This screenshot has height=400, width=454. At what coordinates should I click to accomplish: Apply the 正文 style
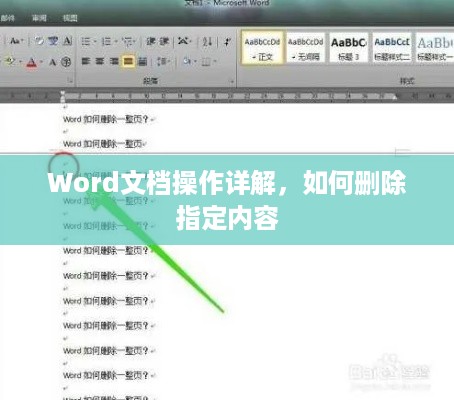tap(262, 47)
